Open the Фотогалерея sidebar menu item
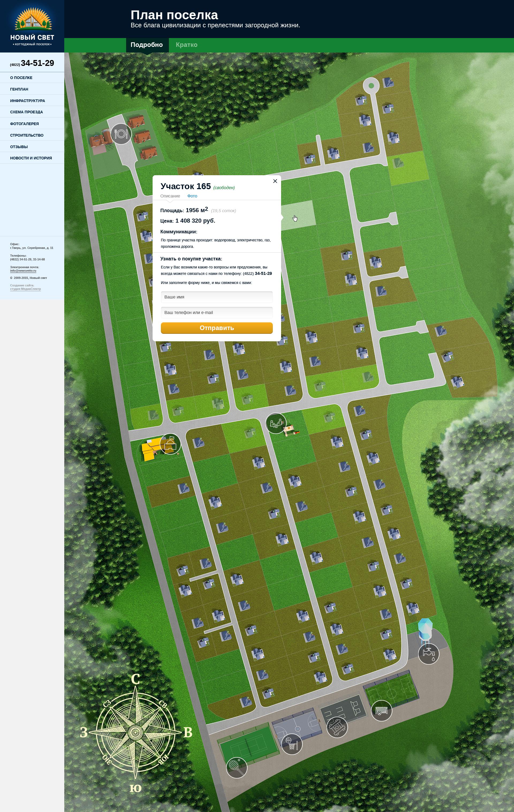The image size is (514, 812). tap(24, 124)
